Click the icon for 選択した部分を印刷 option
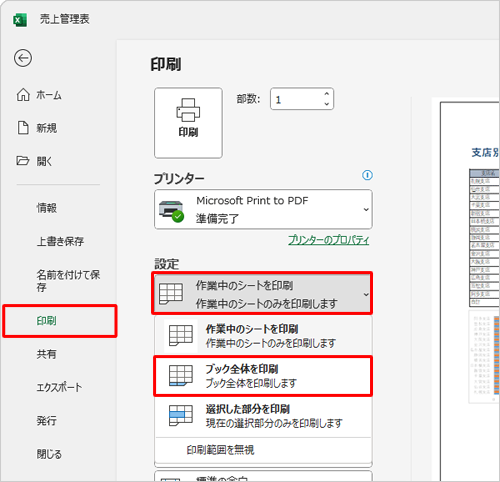 (x=181, y=415)
